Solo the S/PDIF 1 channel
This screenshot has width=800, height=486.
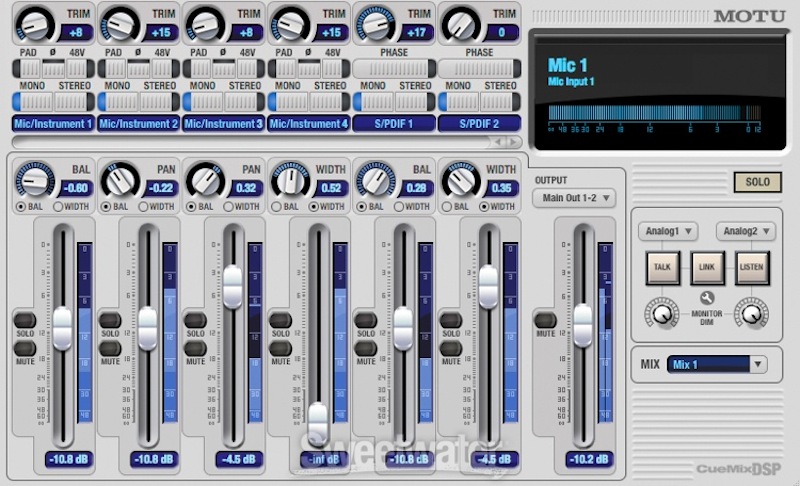pos(365,320)
